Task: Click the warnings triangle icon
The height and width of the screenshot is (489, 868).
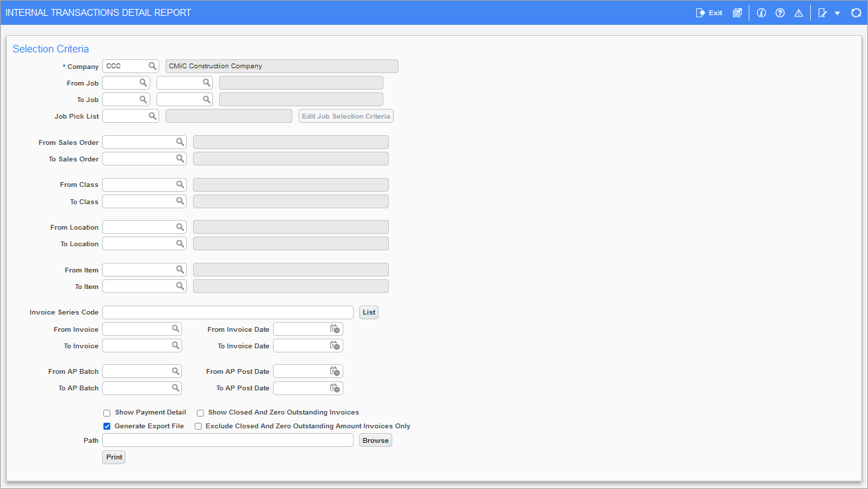Action: 798,12
